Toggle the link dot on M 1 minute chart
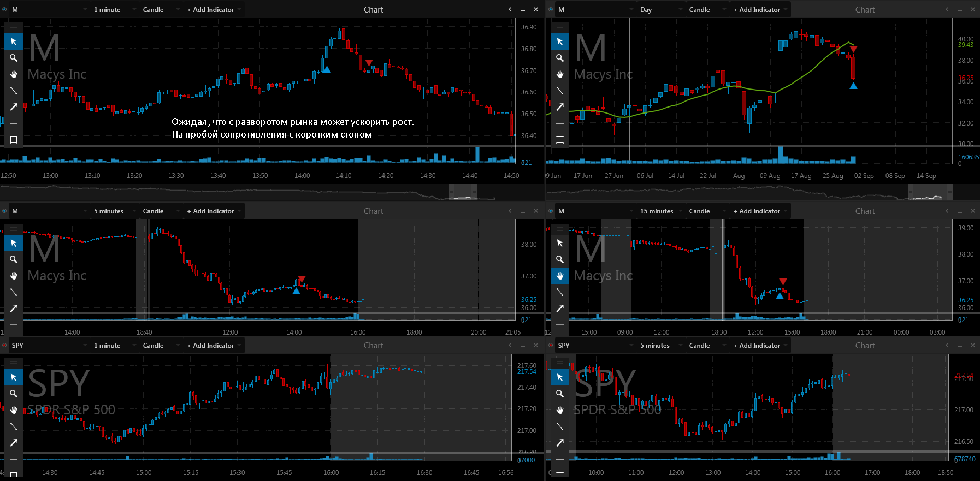This screenshot has height=481, width=980. [x=4, y=9]
